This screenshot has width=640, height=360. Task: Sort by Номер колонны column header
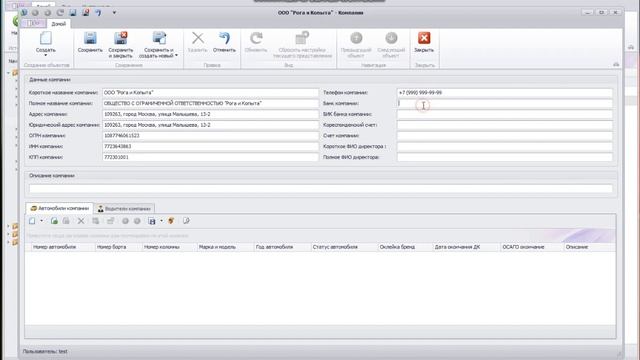pos(168,247)
